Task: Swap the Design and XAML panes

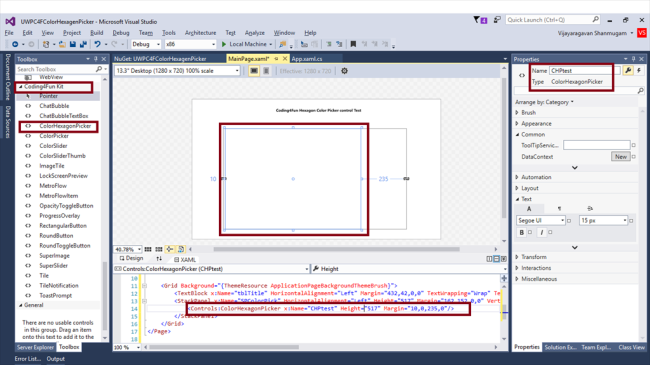Action: 159,259
